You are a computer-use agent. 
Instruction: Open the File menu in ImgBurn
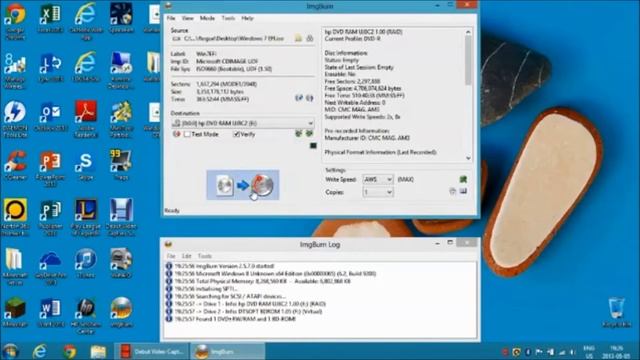171,18
